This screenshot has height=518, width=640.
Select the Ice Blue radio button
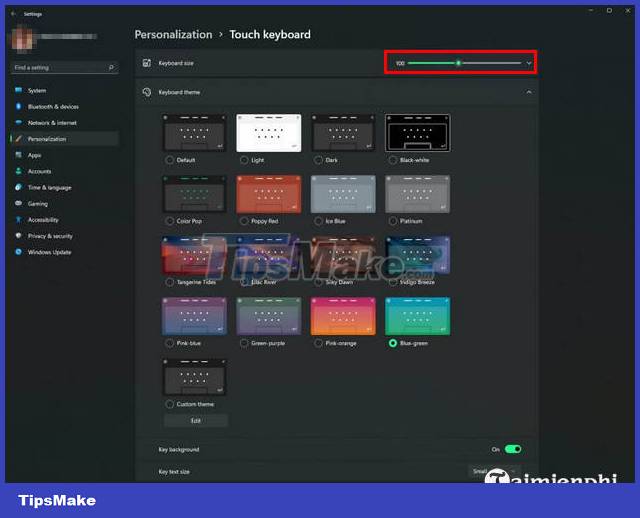click(x=318, y=221)
